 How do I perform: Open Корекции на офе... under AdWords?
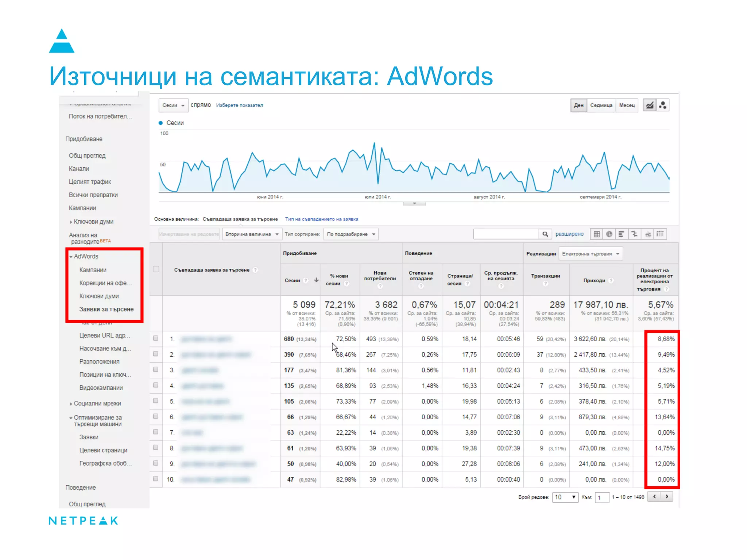pos(105,283)
